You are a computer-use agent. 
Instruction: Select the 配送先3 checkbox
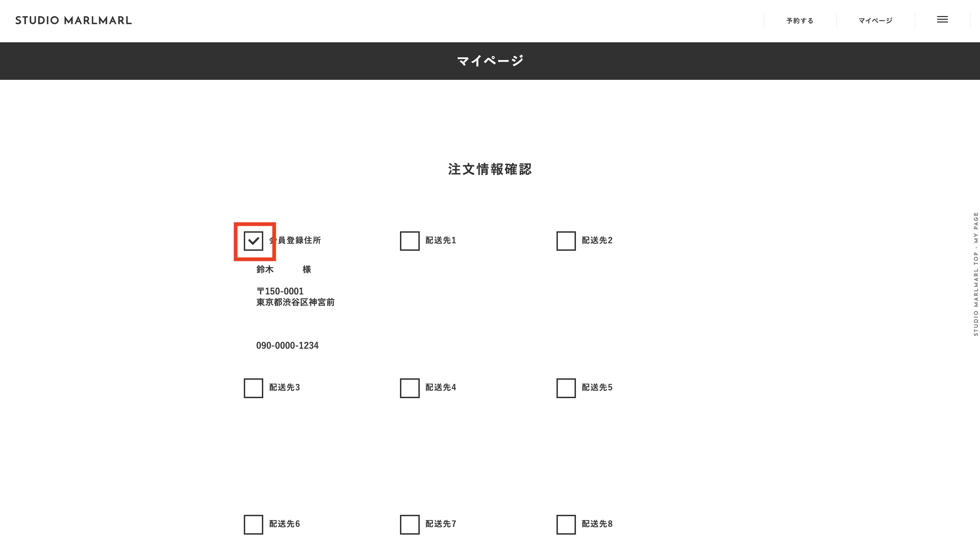point(253,388)
